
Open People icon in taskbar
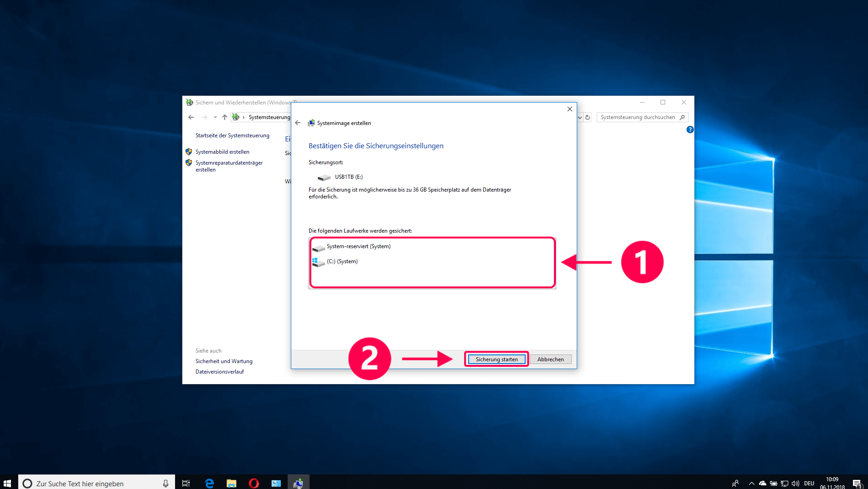click(735, 484)
